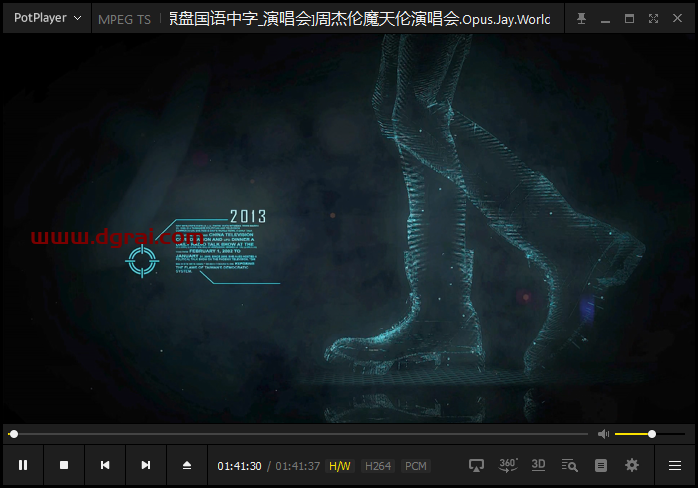Jump to the previous file

click(105, 465)
